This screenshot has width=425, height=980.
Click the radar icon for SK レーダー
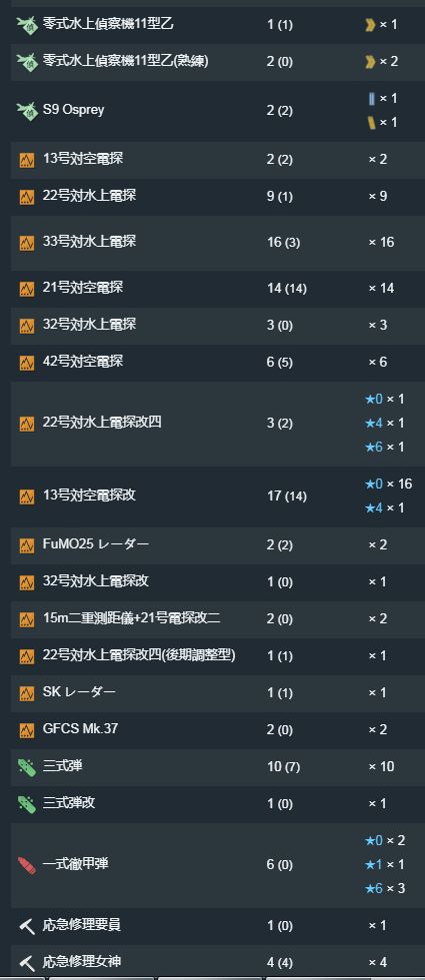(27, 693)
